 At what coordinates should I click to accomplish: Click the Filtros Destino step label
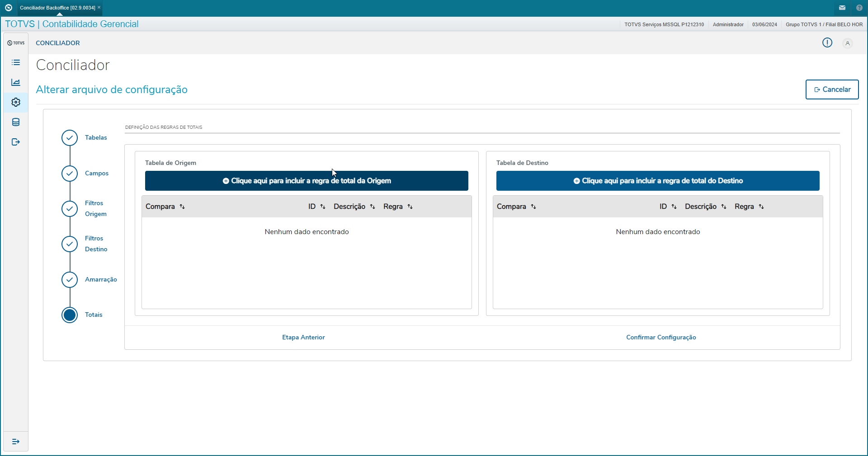(x=96, y=244)
